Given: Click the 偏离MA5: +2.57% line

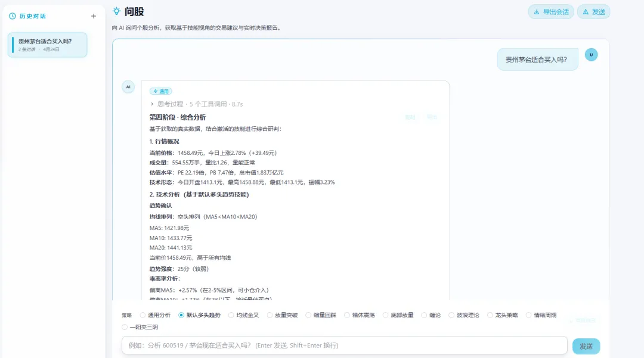Looking at the screenshot, I should 209,290.
